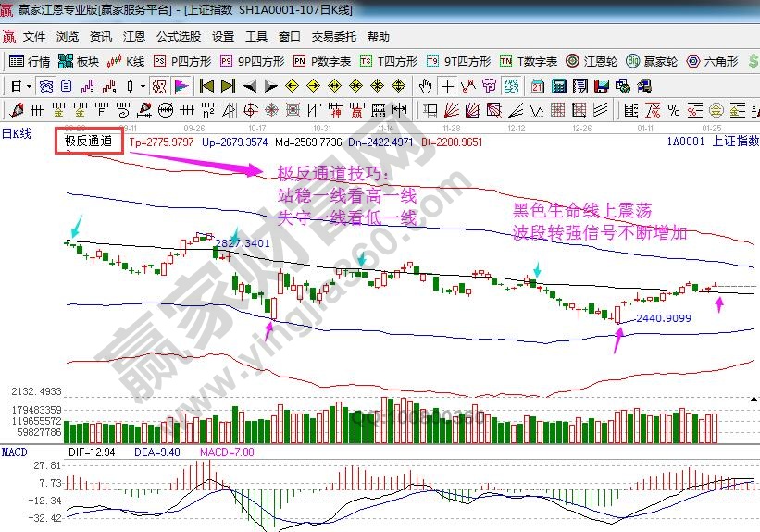Click the 9T四方形 button

click(x=458, y=61)
